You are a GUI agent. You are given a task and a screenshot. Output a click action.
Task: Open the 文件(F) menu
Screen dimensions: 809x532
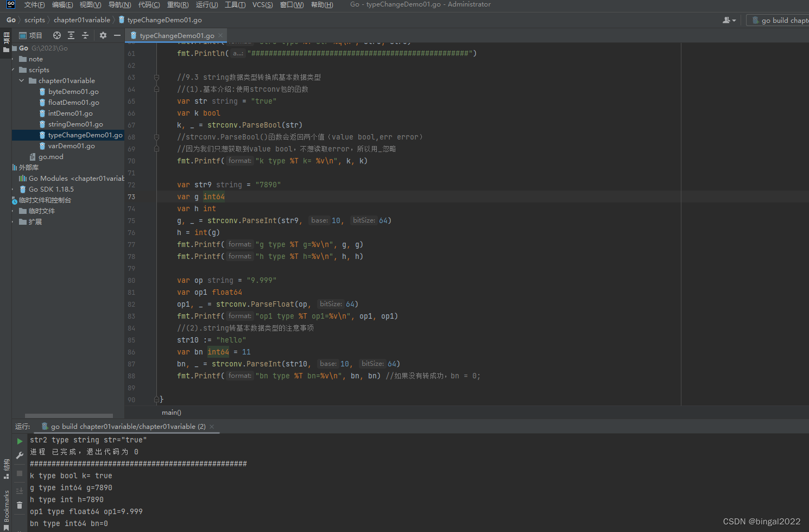click(x=34, y=4)
